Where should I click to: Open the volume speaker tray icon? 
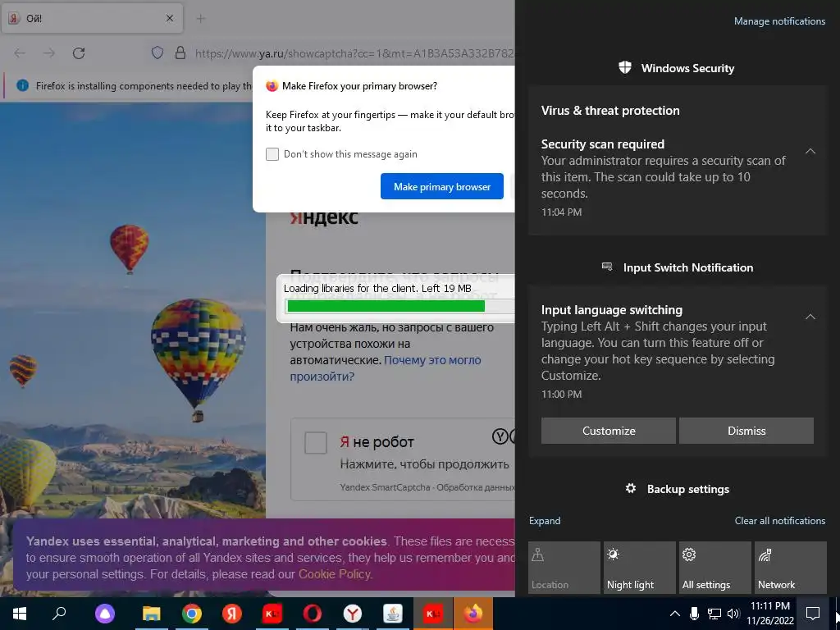(733, 614)
